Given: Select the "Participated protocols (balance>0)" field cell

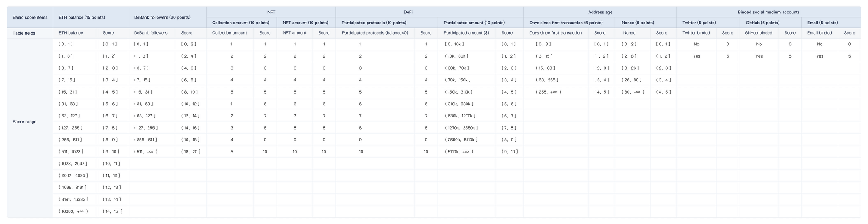Looking at the screenshot, I should [375, 33].
